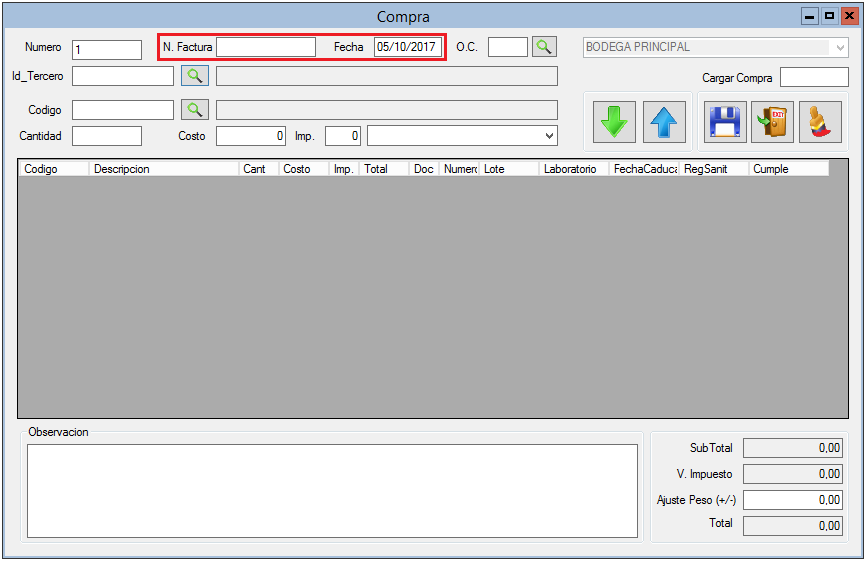This screenshot has width=866, height=561.
Task: Open Codigo product search magnifier
Action: 195,110
